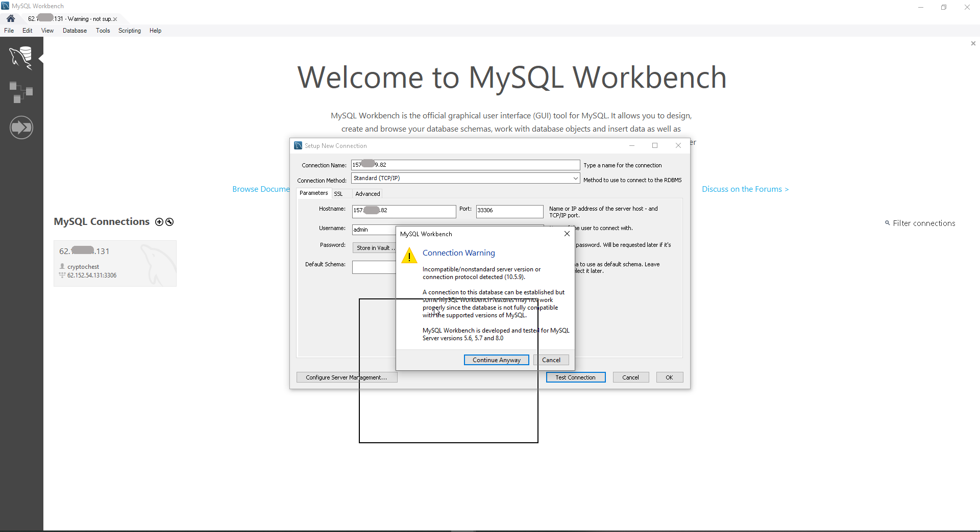
Task: Open the home tab icon
Action: [11, 18]
